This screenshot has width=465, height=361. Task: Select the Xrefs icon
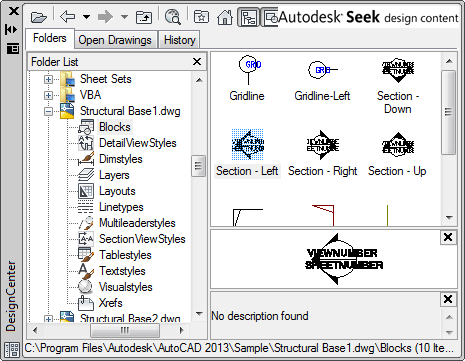click(86, 303)
